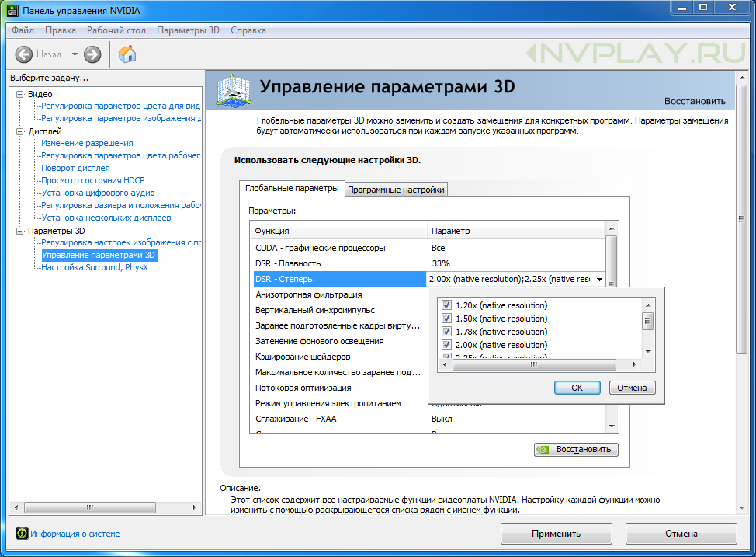Switch to Программные настройки tab
756x557 pixels.
[x=396, y=190]
